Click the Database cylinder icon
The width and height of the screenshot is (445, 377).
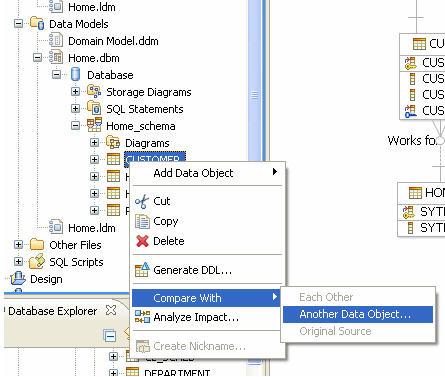click(76, 74)
